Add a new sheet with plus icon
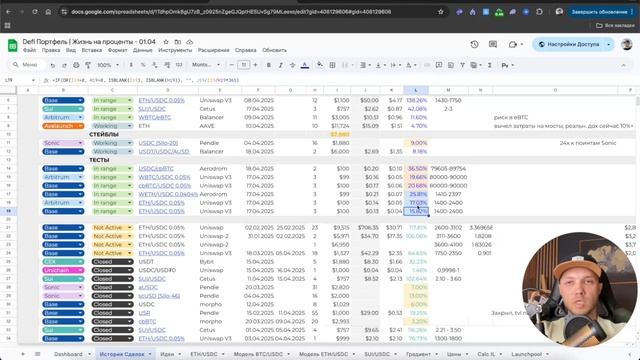640x360 pixels. (23, 354)
